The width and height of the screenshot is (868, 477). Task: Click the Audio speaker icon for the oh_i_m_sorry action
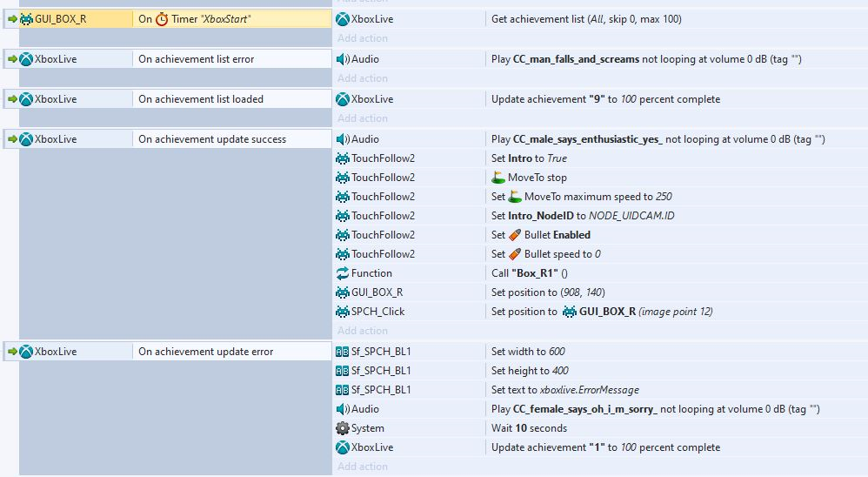click(343, 409)
